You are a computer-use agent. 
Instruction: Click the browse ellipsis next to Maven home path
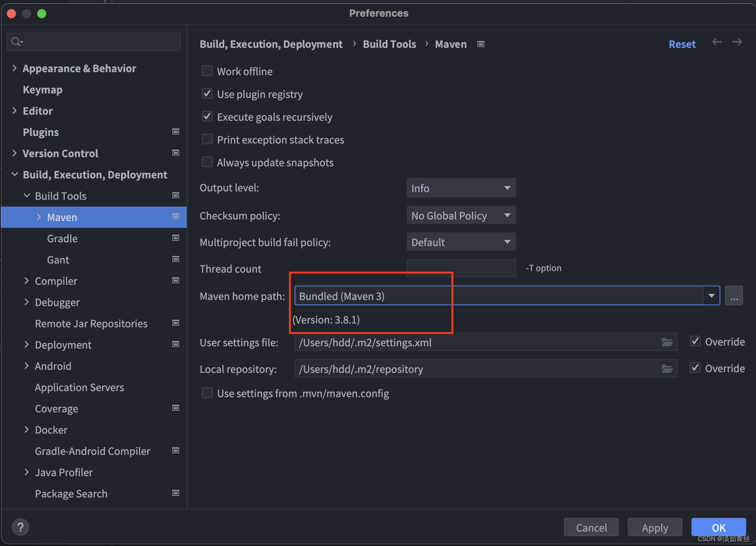pyautogui.click(x=734, y=295)
